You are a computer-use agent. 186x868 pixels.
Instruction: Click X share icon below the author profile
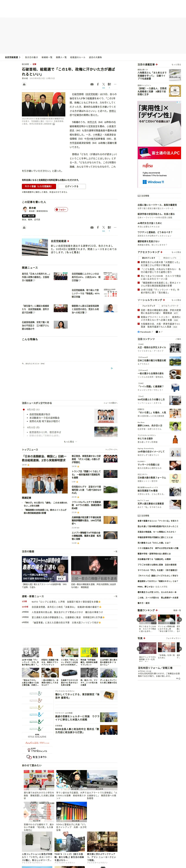[104, 227]
